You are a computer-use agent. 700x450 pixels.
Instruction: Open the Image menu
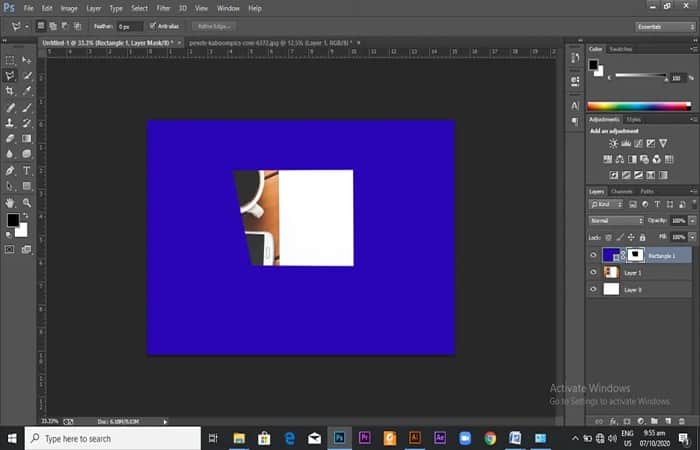tap(69, 8)
